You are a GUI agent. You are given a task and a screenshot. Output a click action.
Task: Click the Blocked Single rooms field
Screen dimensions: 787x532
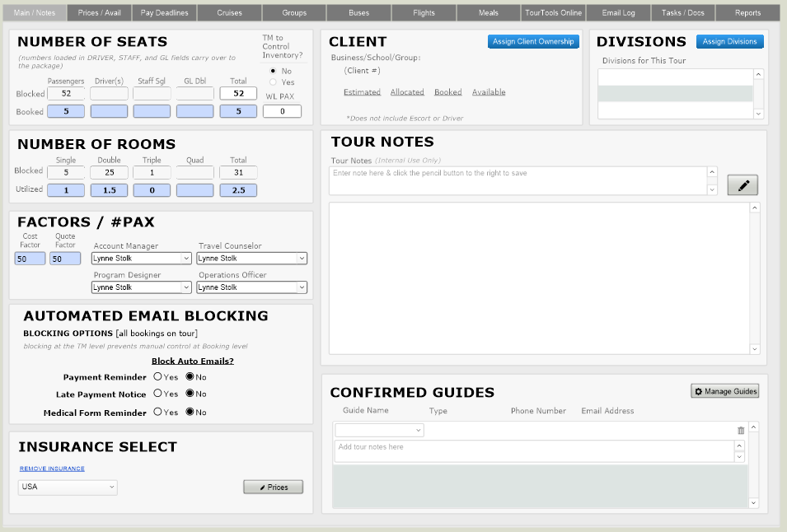(x=66, y=172)
